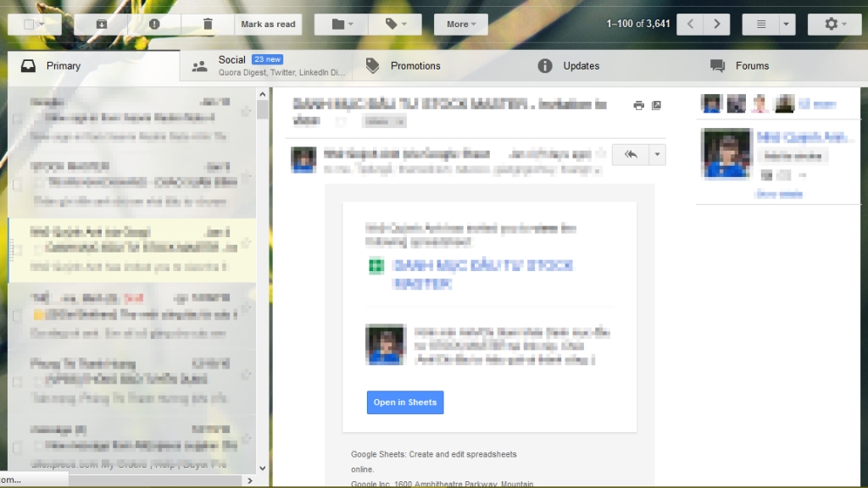Open the Move to folder dropdown
The height and width of the screenshot is (488, 868).
click(342, 25)
